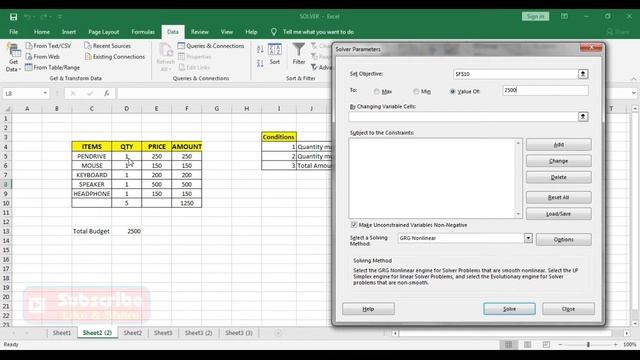Click the Ribbon Display Options icon
The width and height of the screenshot is (640, 360).
pyautogui.click(x=564, y=16)
